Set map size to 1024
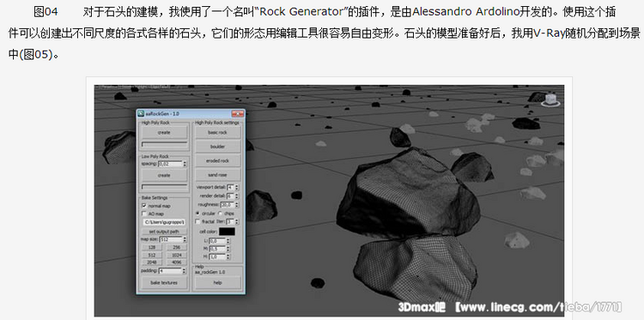Screen dimensions: 644x320 tap(177, 255)
